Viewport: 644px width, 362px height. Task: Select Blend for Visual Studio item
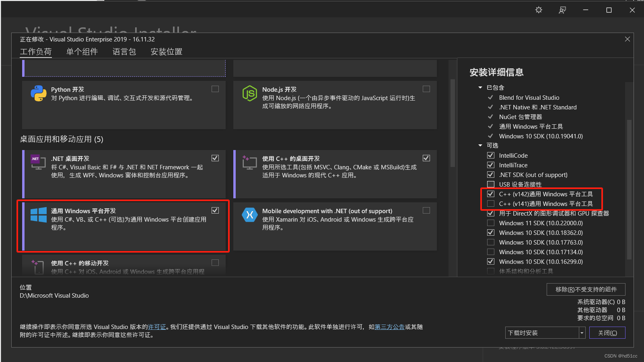tap(529, 97)
